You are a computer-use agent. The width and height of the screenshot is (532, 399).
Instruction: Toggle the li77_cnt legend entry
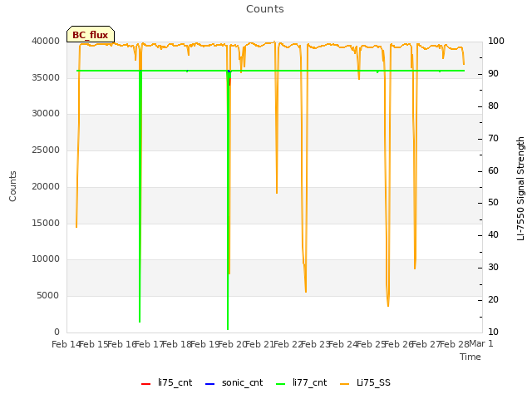[x=302, y=382]
